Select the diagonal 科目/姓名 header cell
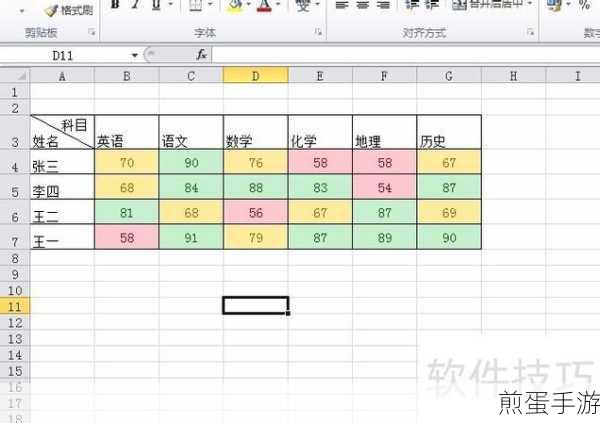Image resolution: width=600 pixels, height=423 pixels. pos(62,132)
